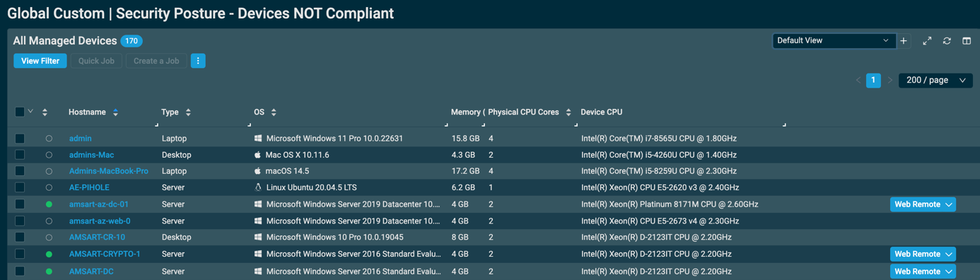Select checkbox for AE-PIHOLE row
Screen dimensions: 980x280
pos(20,187)
